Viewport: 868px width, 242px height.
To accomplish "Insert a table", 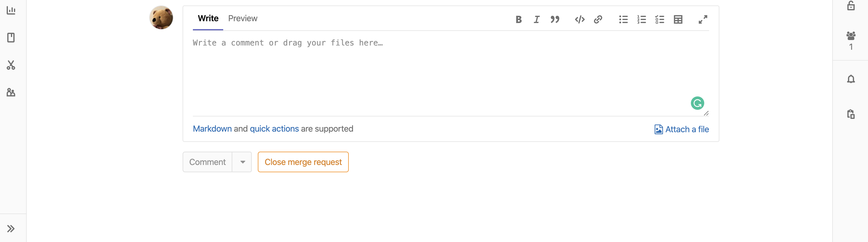I will pyautogui.click(x=678, y=19).
